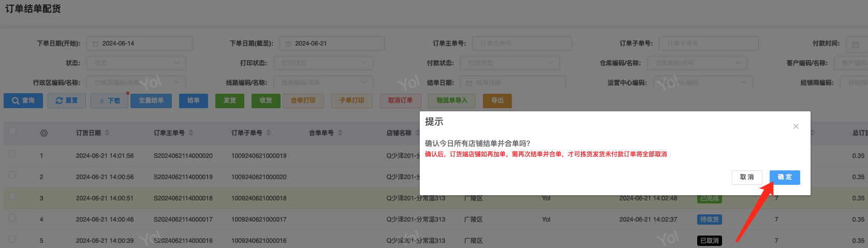Image resolution: width=868 pixels, height=248 pixels.
Task: Open the 状态 dropdown
Action: 136,63
